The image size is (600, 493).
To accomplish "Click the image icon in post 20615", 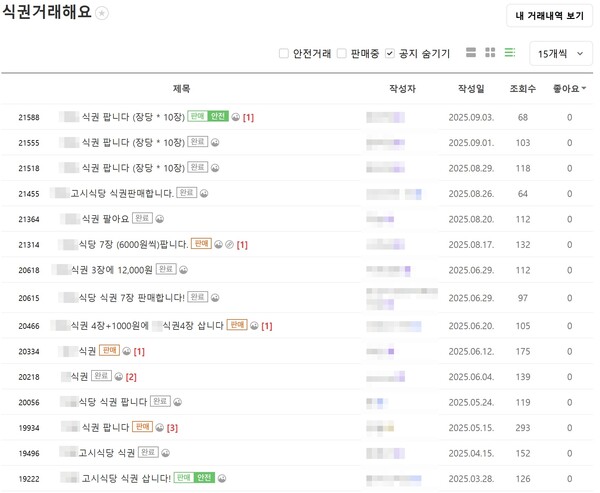I will pos(215,298).
